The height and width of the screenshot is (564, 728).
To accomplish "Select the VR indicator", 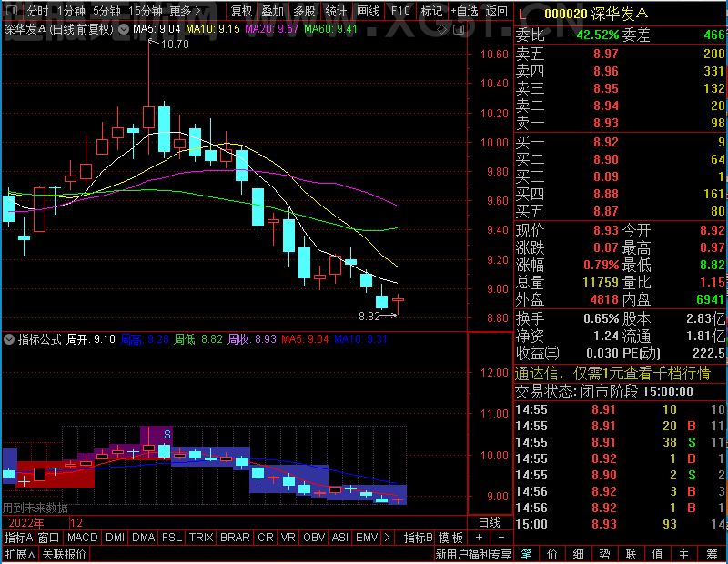I will (x=288, y=538).
